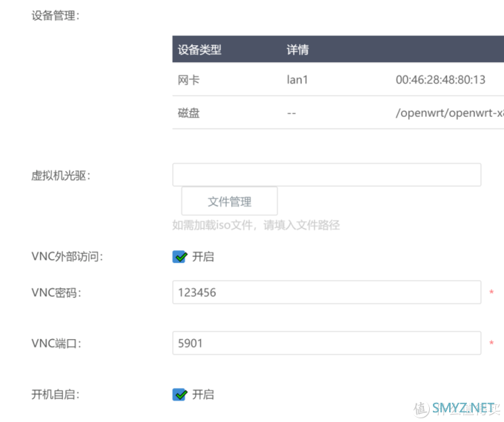Click the 虚拟机光驱 field label
The width and height of the screenshot is (504, 422).
[x=60, y=175]
